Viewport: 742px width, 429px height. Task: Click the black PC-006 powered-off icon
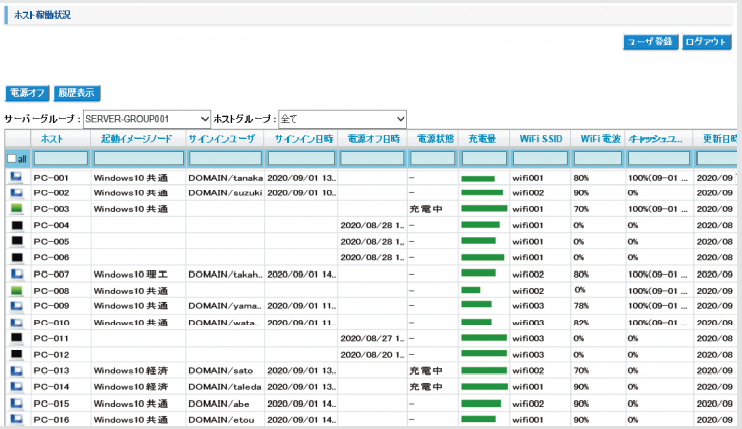click(x=17, y=257)
